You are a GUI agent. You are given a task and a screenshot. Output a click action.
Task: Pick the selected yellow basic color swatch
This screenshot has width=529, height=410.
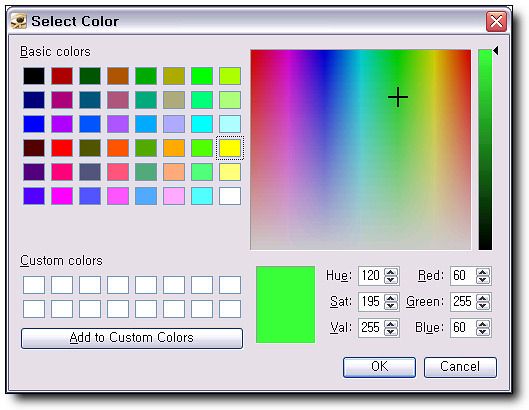pyautogui.click(x=230, y=148)
